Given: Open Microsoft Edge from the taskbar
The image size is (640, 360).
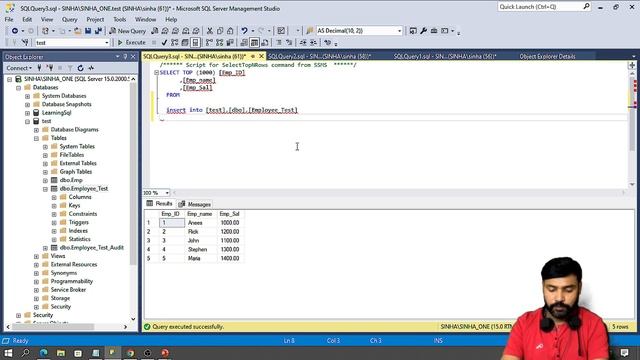Looking at the screenshot, I should 43,353.
